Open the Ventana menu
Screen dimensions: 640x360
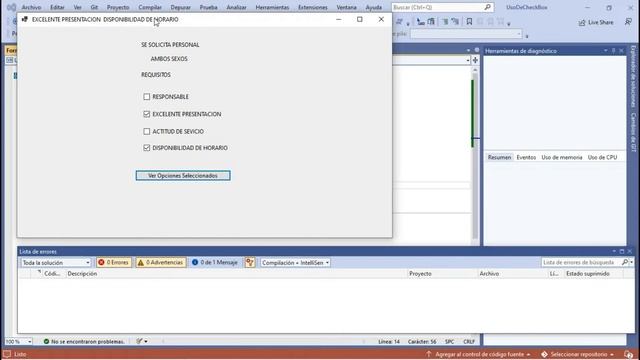[x=346, y=7]
